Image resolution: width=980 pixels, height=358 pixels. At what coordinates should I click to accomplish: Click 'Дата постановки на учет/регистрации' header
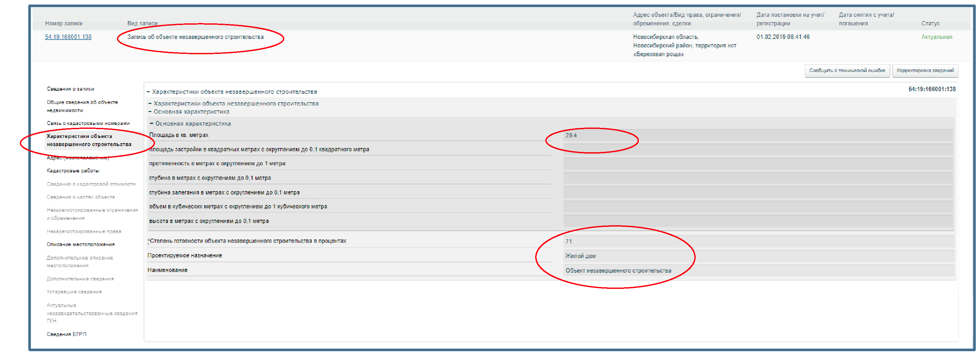(790, 19)
